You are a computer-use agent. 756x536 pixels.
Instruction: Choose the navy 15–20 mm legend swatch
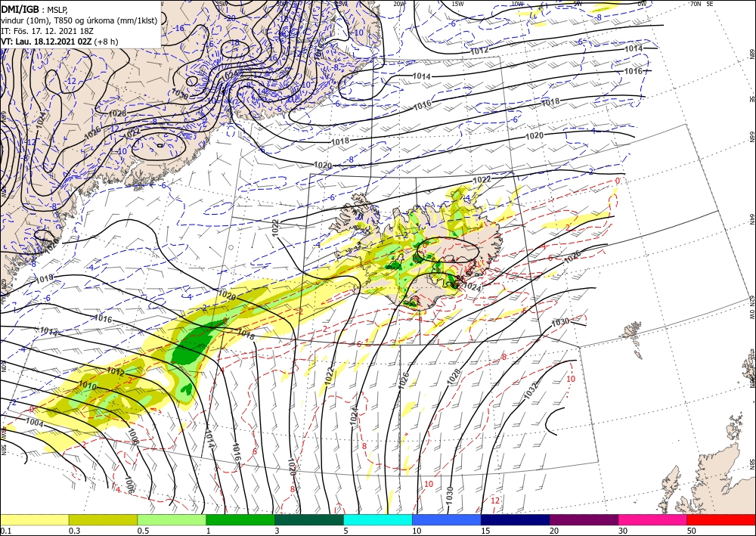tap(516, 519)
